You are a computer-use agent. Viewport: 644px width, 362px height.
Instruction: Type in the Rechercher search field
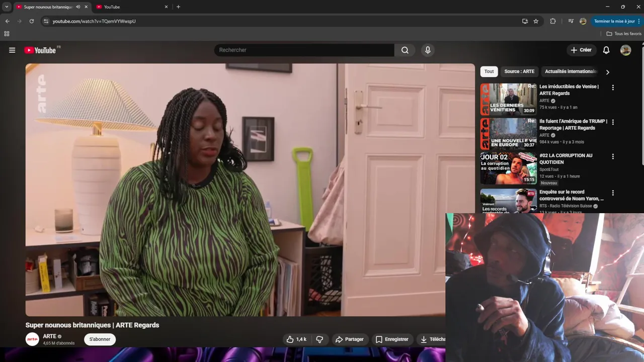tap(304, 50)
